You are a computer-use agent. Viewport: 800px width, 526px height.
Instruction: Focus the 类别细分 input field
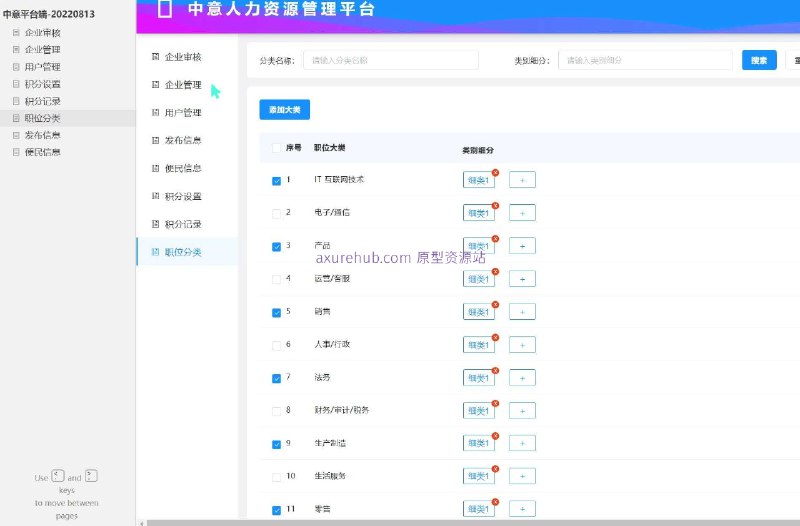(x=645, y=60)
